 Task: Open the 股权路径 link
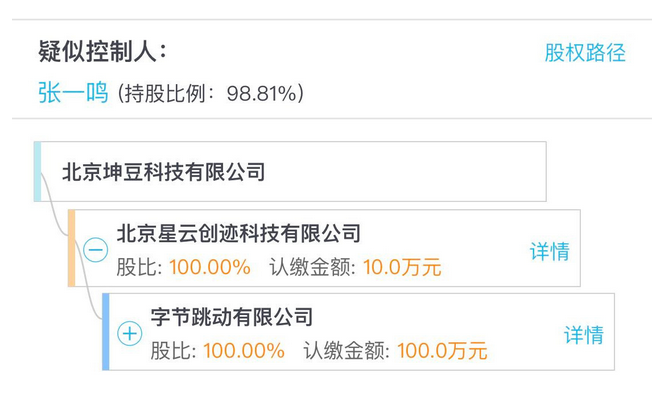tap(584, 53)
